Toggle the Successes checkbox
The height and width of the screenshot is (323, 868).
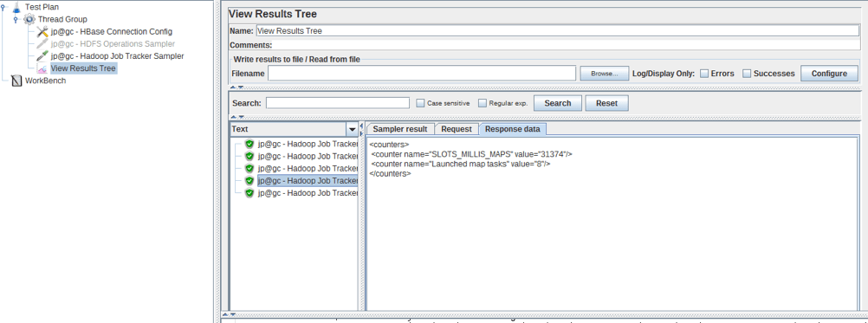pos(747,74)
